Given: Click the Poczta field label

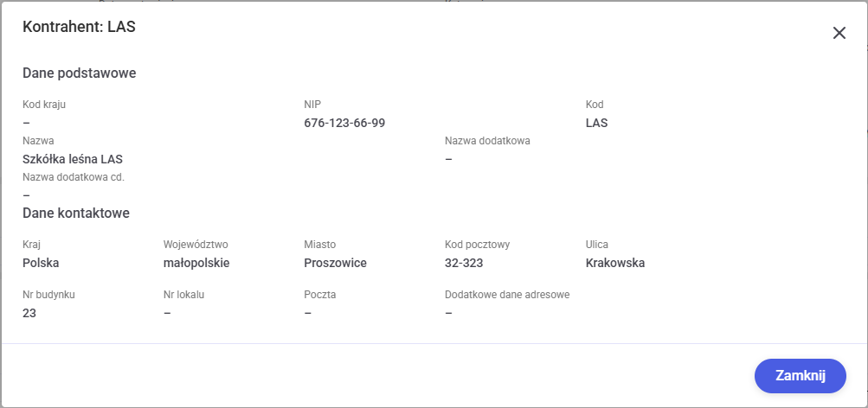Looking at the screenshot, I should click(320, 295).
